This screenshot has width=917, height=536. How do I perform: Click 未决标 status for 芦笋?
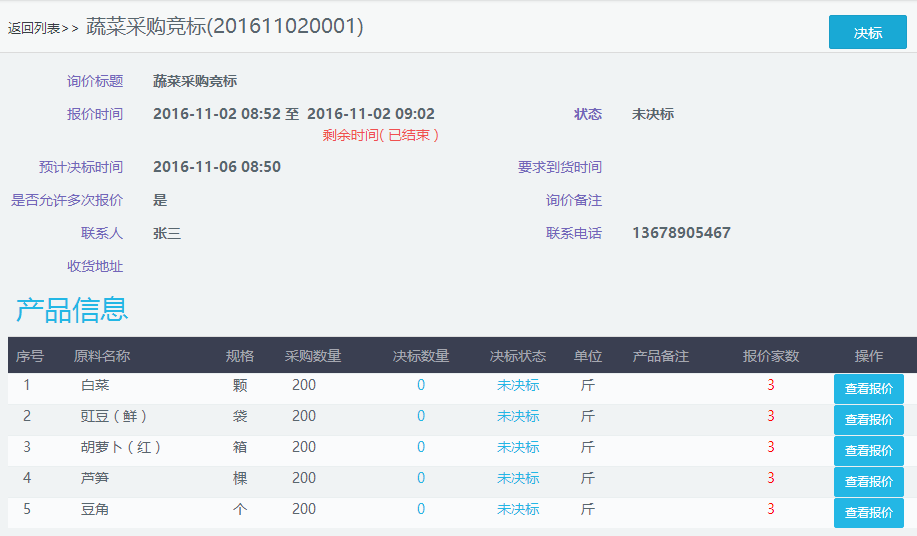[x=518, y=479]
